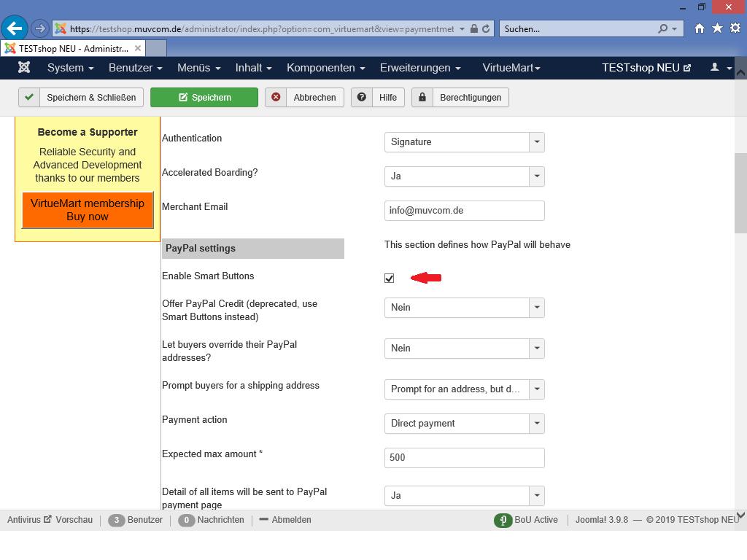
Task: Click the refresh icon in address bar
Action: (x=486, y=29)
